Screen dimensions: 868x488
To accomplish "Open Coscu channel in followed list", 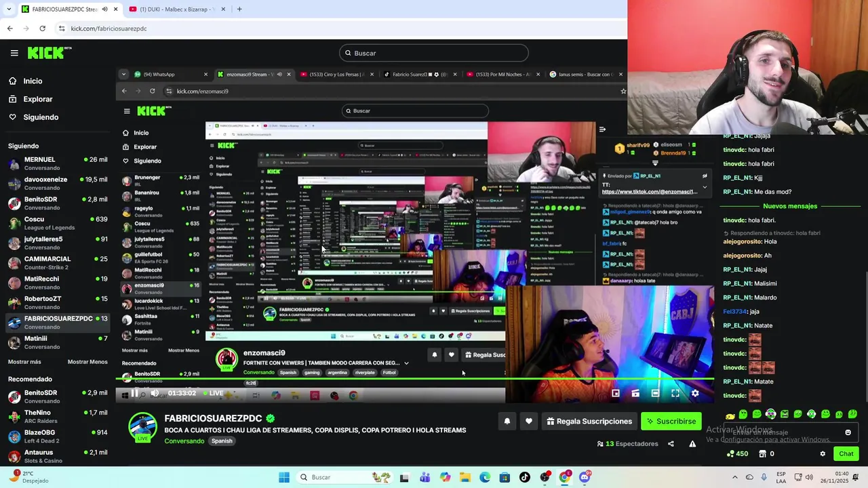I will click(x=58, y=223).
